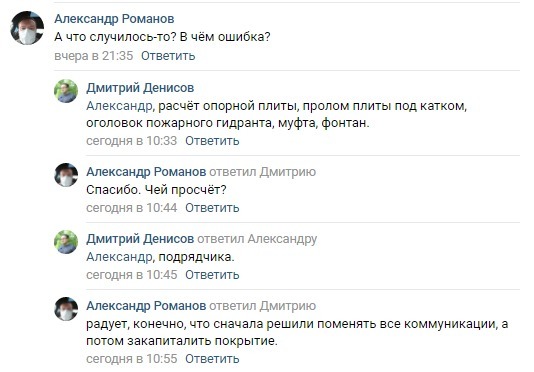Viewport: 534px width, 372px height.
Task: Click Ответить under the 10:45 comment
Action: click(212, 275)
